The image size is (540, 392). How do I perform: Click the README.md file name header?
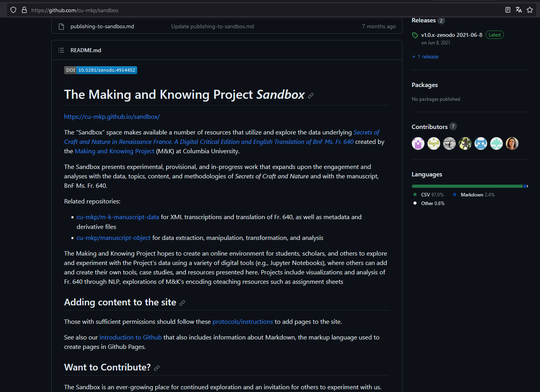pos(86,50)
